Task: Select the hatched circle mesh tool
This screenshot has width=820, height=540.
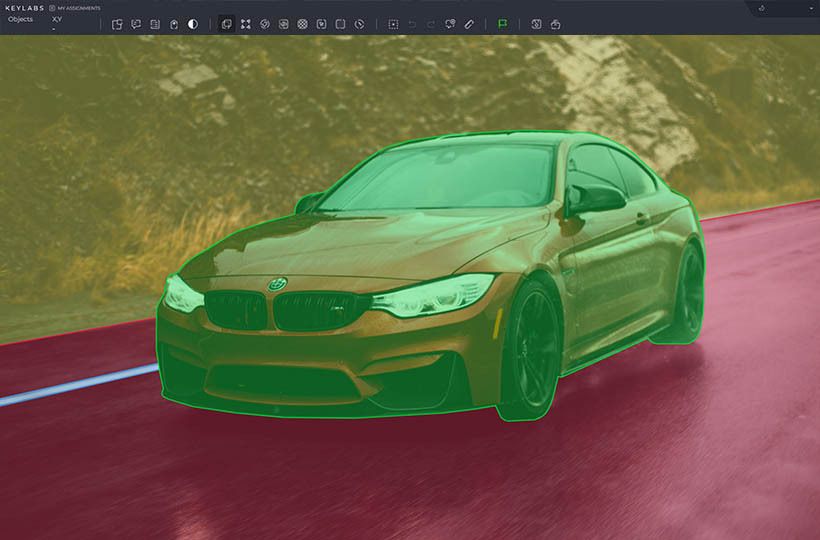Action: pos(302,24)
